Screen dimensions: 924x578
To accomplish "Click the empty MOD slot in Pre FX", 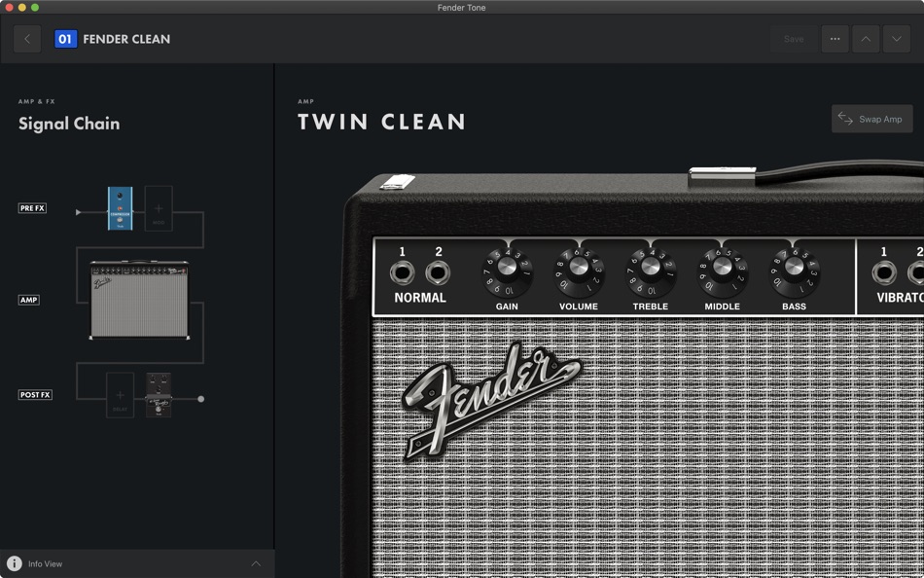I will (158, 207).
